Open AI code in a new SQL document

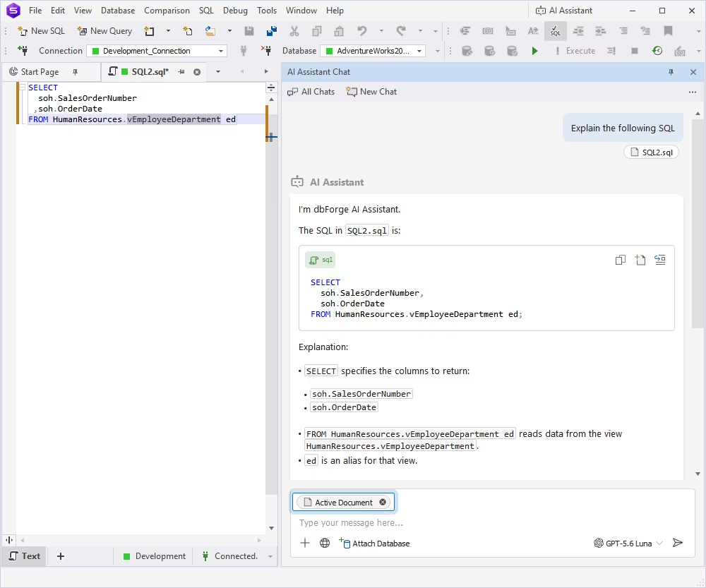(x=640, y=260)
